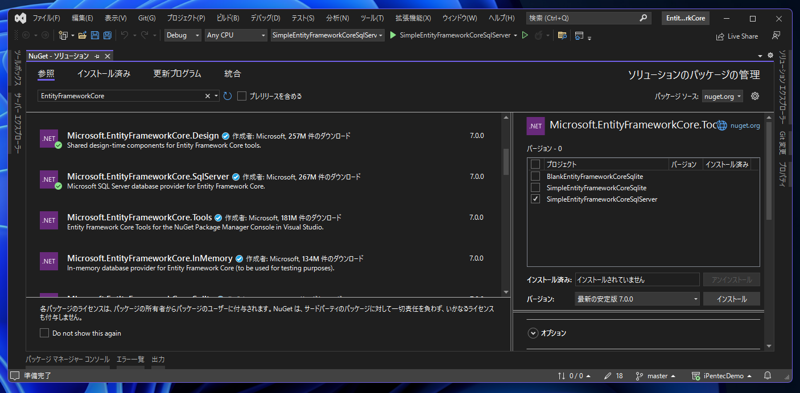Image resolution: width=800 pixels, height=393 pixels.
Task: Open the startup project dropdown SimpleEntityFrameworkCoreSqlServ
Action: click(x=328, y=36)
